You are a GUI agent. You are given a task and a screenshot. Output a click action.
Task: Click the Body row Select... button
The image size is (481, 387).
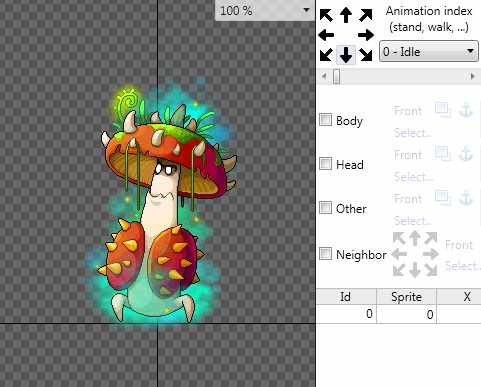click(x=413, y=133)
